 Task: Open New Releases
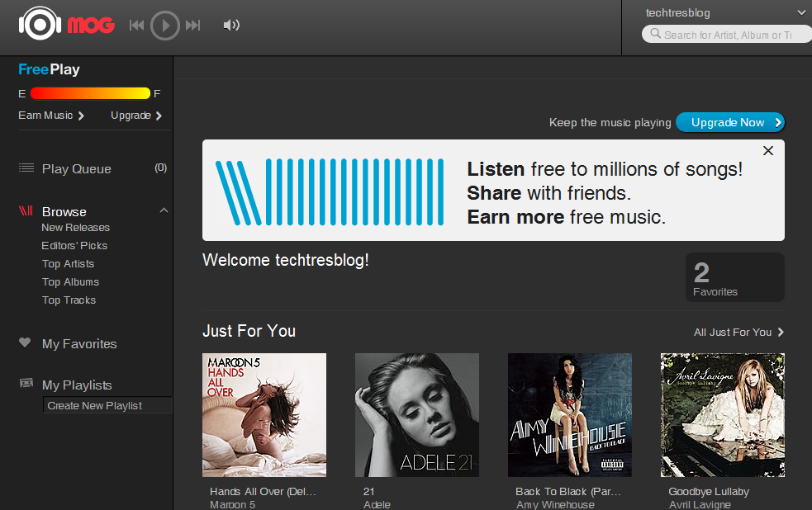[x=76, y=228]
